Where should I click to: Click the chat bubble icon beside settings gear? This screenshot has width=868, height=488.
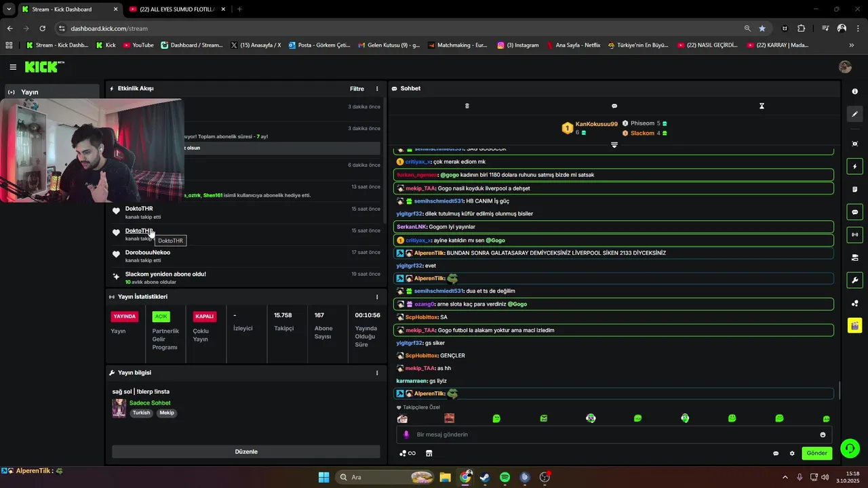(x=776, y=453)
